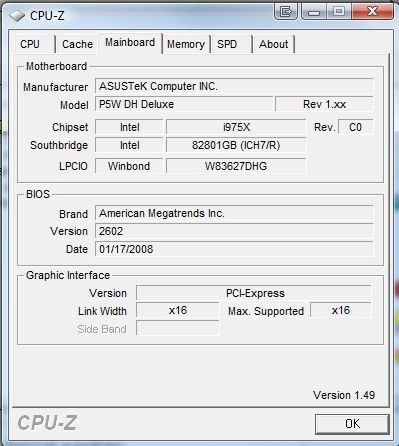Viewport: 399px width, 446px height.
Task: Select the Chipset vendor Intel field
Action: 129,127
